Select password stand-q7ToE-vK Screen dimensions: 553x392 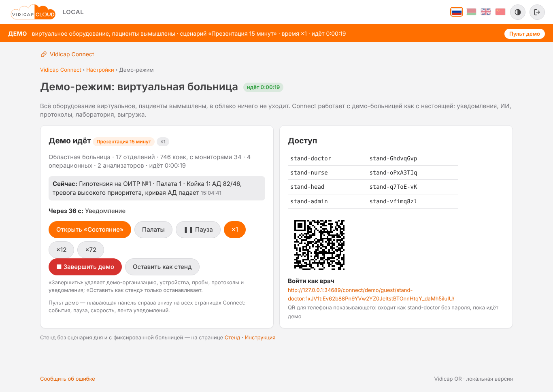(393, 187)
